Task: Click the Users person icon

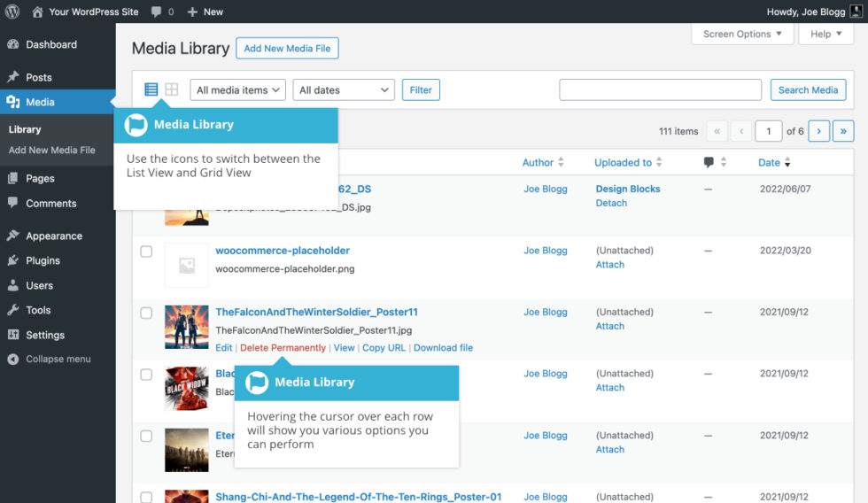Action: pos(13,285)
